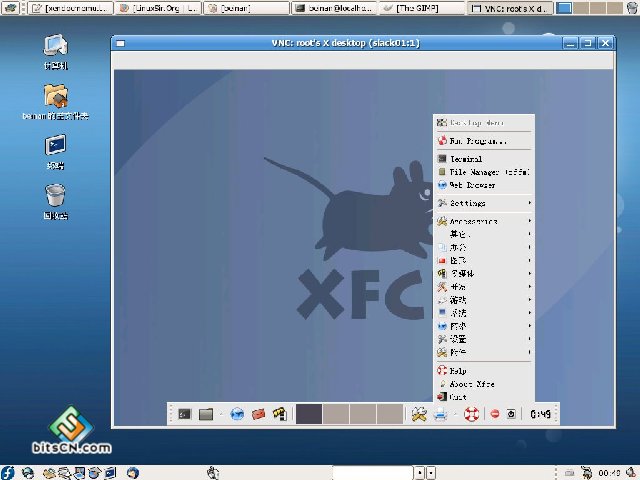Open the mail client envelope in Xfce panel
Image resolution: width=640 pixels, height=480 pixels.
(258, 414)
